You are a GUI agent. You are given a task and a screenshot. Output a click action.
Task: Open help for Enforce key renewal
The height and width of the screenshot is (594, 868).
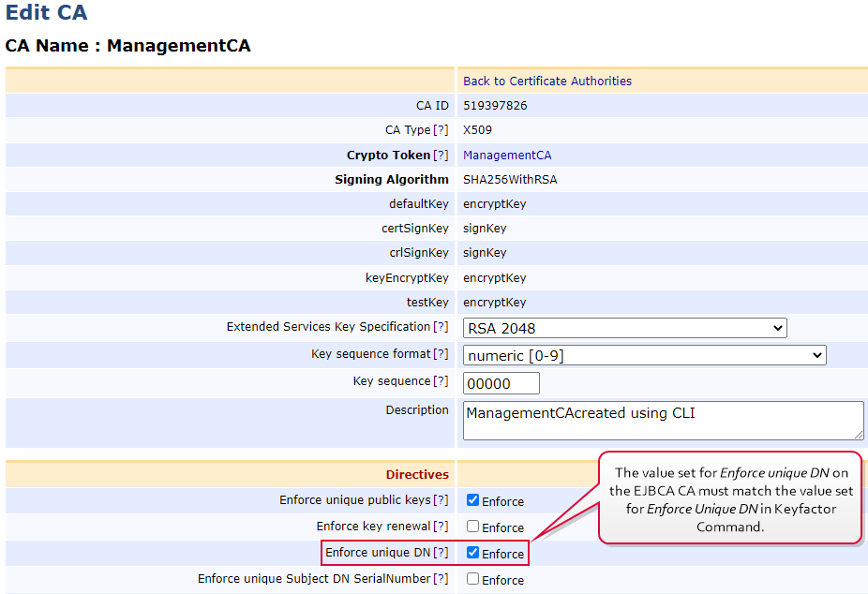tap(441, 526)
